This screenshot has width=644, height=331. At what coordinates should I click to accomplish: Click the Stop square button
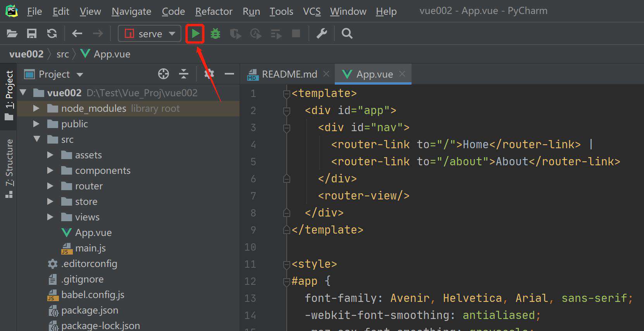coord(296,34)
